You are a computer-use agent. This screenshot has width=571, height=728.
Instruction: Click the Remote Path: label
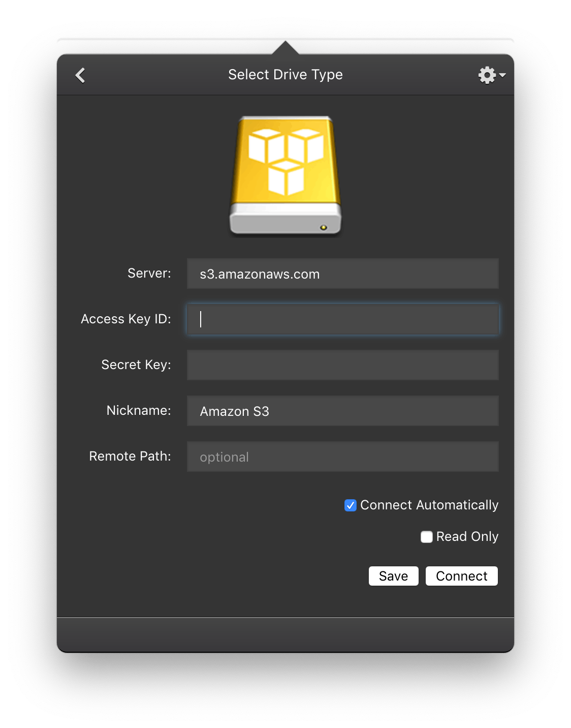click(130, 457)
